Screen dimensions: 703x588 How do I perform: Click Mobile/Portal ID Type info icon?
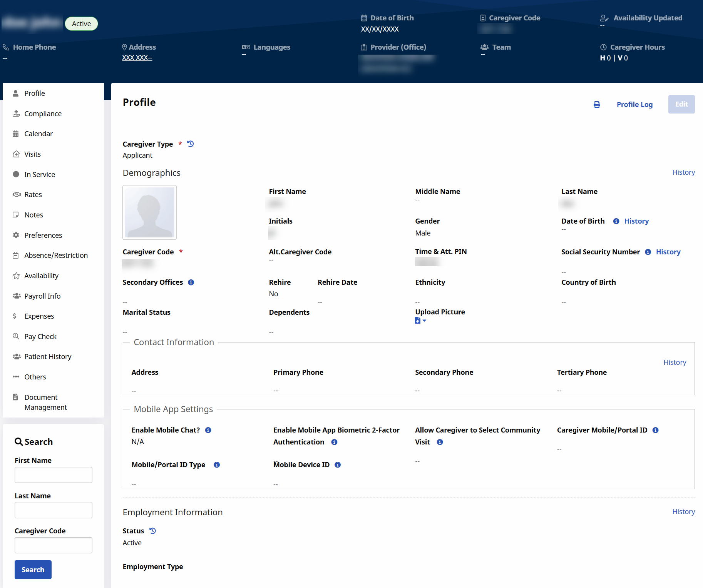[217, 465]
